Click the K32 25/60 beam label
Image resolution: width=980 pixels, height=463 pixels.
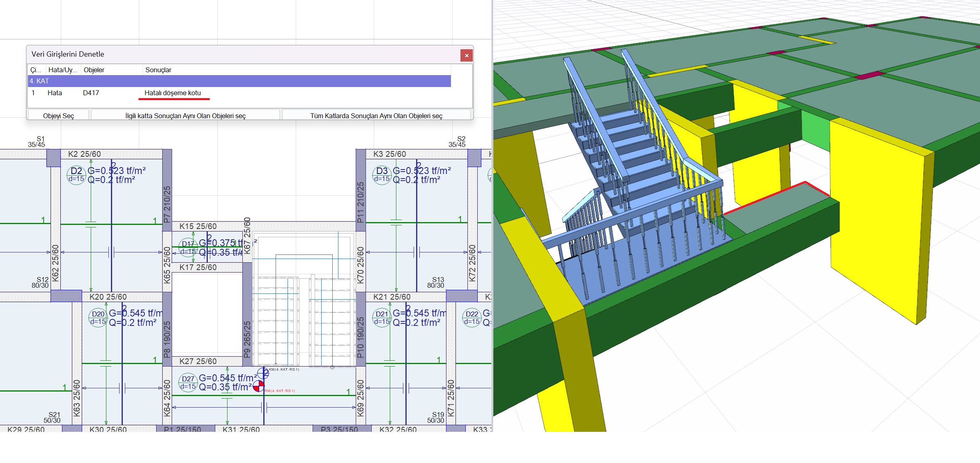pos(398,429)
